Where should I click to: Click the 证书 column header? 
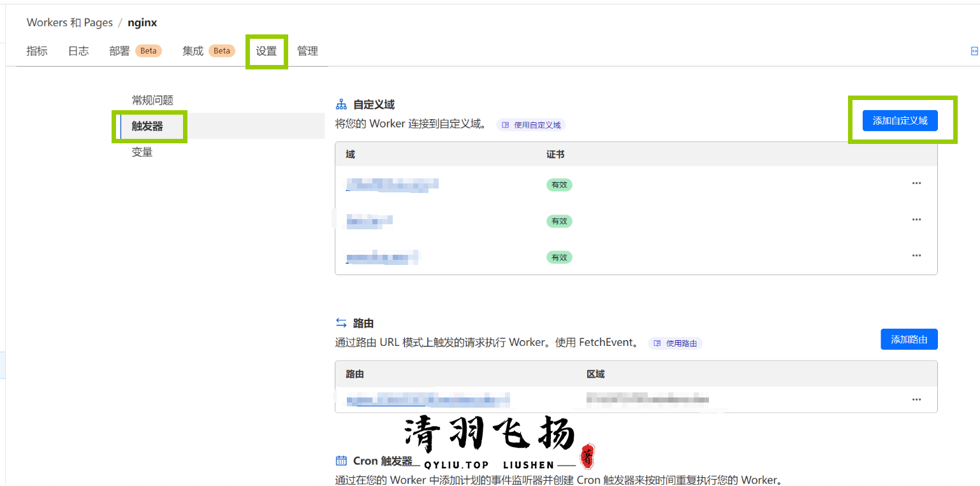[x=555, y=154]
